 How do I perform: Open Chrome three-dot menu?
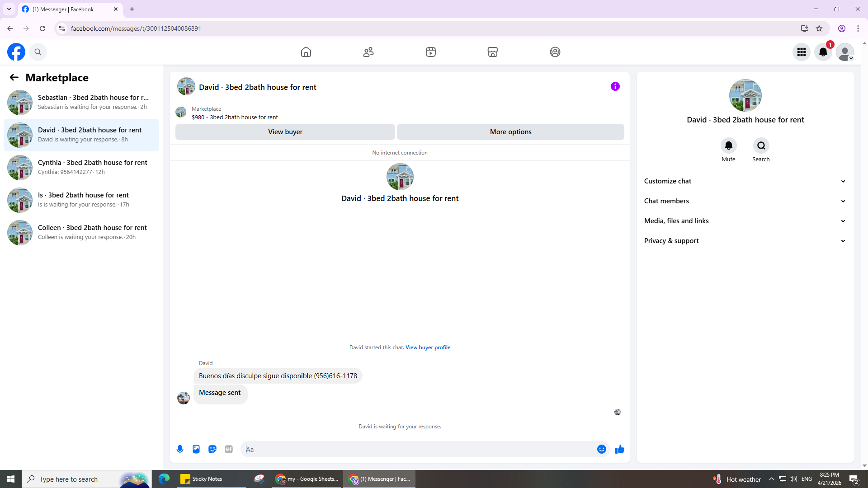pyautogui.click(x=858, y=28)
